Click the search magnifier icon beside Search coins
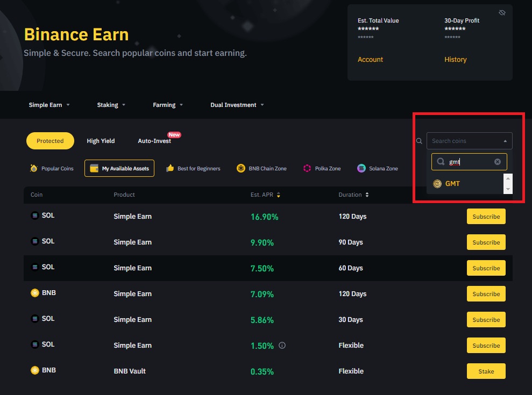532x395 pixels. (x=419, y=141)
